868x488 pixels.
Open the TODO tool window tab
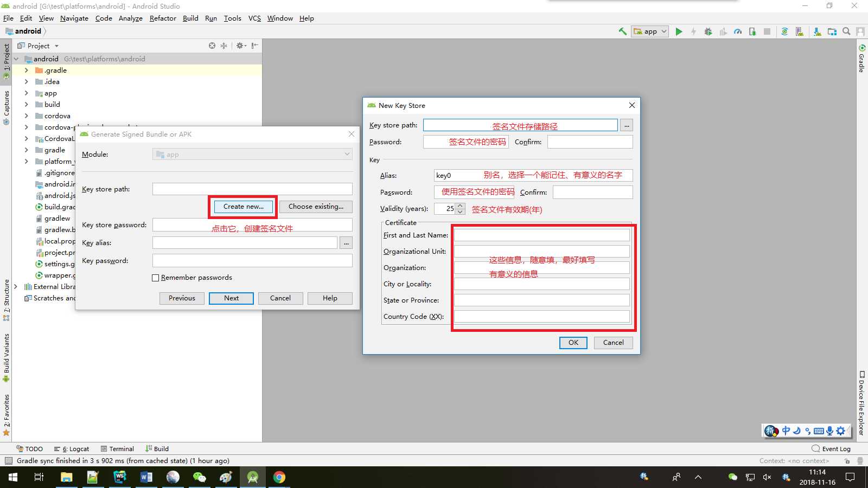pos(29,449)
